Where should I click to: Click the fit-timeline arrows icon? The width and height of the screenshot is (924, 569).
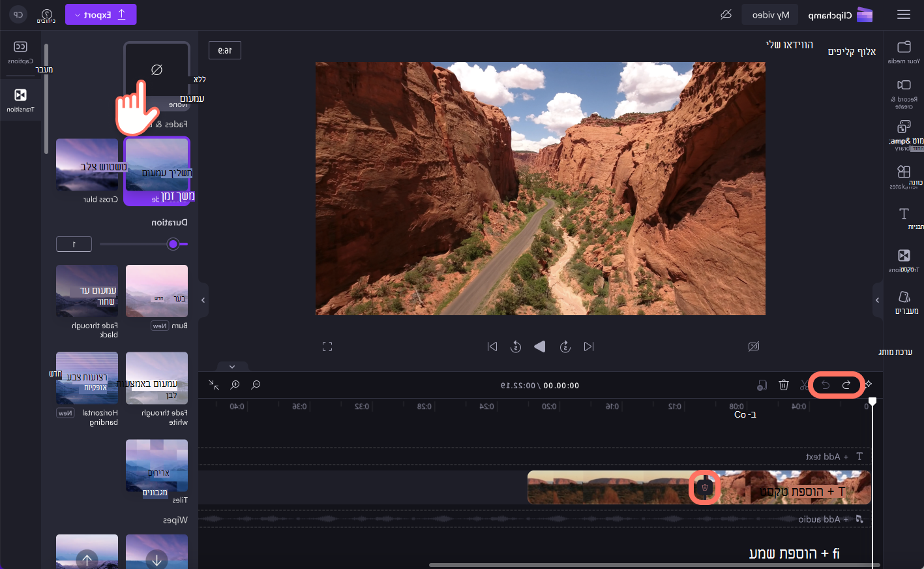click(214, 385)
